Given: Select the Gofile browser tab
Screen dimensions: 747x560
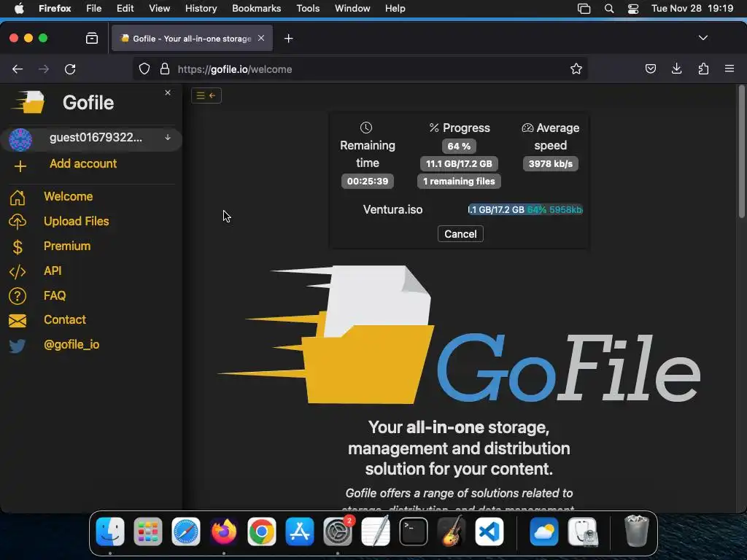Looking at the screenshot, I should pyautogui.click(x=192, y=38).
